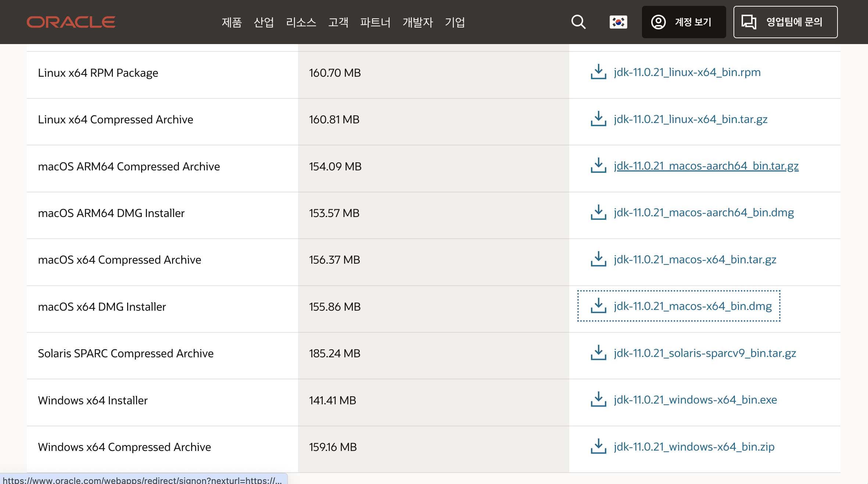This screenshot has height=484, width=868.
Task: Click the Oracle logo
Action: click(x=71, y=22)
